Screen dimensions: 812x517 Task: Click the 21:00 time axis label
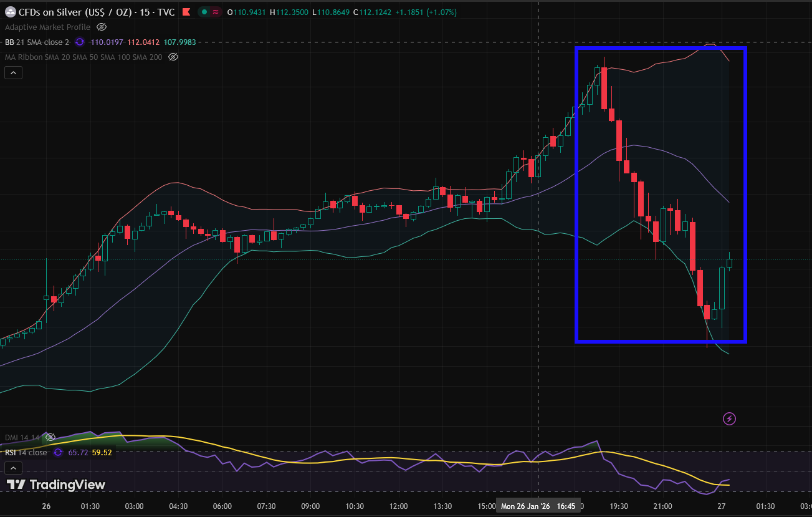point(662,506)
